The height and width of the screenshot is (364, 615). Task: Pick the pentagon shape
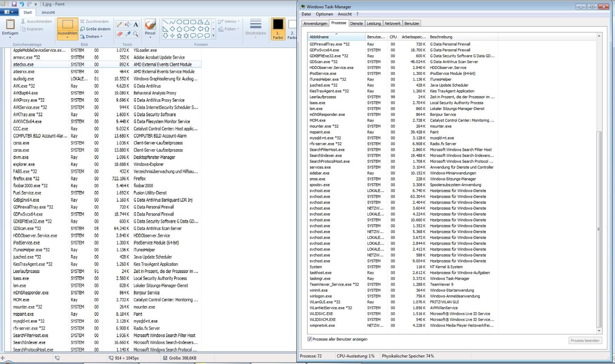coord(179,29)
